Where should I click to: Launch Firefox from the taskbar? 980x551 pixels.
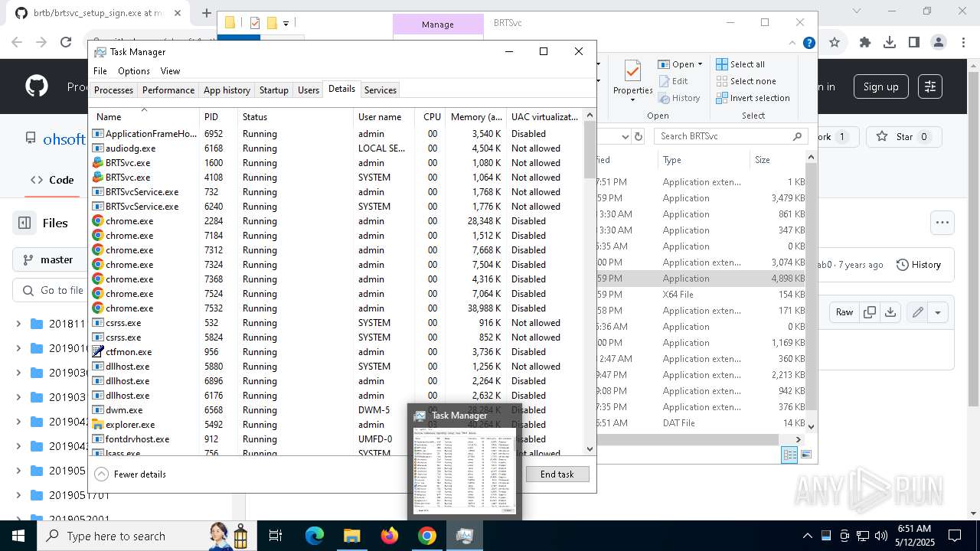390,536
